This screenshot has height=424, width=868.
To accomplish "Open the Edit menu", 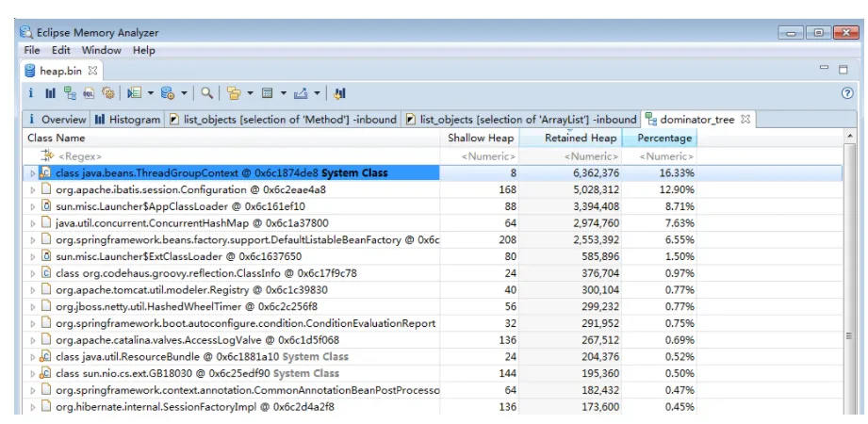I will 61,50.
